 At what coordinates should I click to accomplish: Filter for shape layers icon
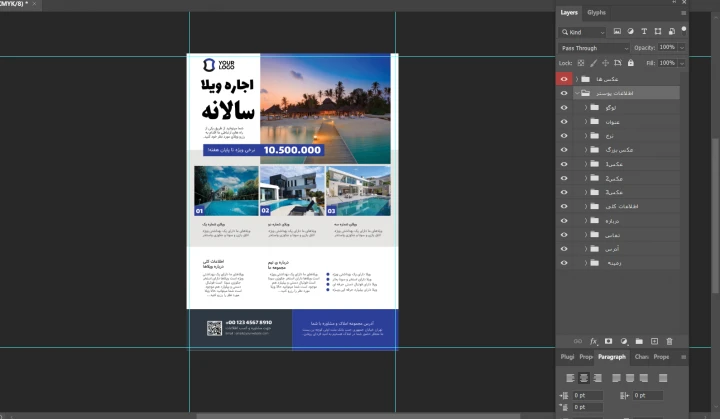[x=658, y=31]
